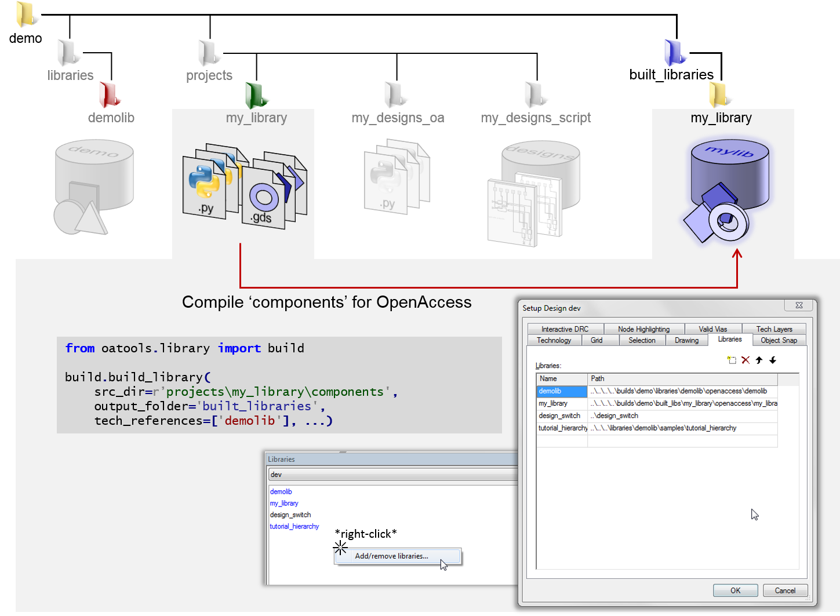This screenshot has height=616, width=840.
Task: Open the Tech Layers tab
Action: (774, 329)
